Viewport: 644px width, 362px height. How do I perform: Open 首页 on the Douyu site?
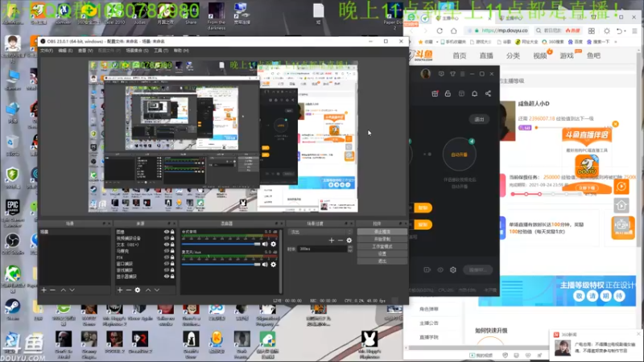(x=459, y=56)
